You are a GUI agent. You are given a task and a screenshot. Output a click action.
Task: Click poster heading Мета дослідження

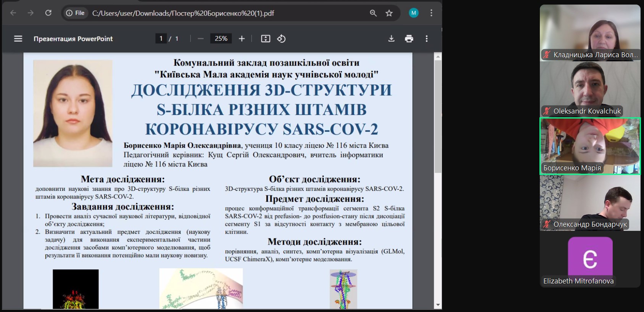pos(123,179)
